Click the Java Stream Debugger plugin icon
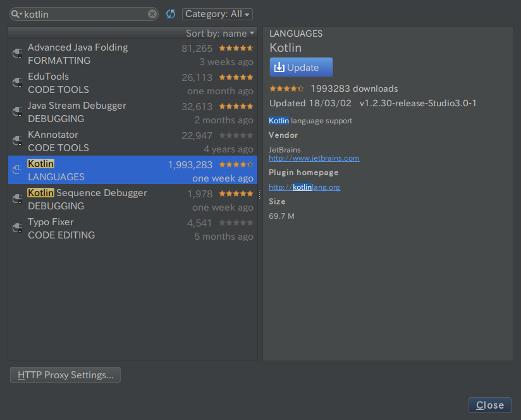The height and width of the screenshot is (420, 521). (x=17, y=112)
